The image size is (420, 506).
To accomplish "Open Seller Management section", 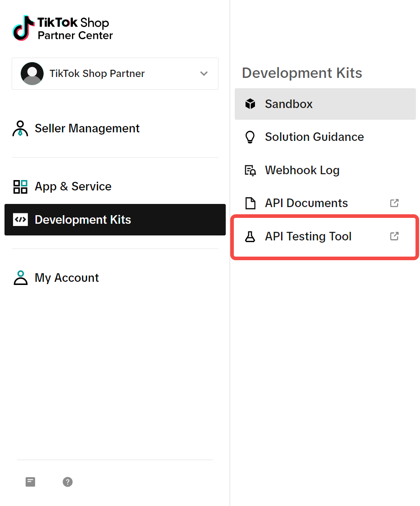I will click(x=87, y=128).
